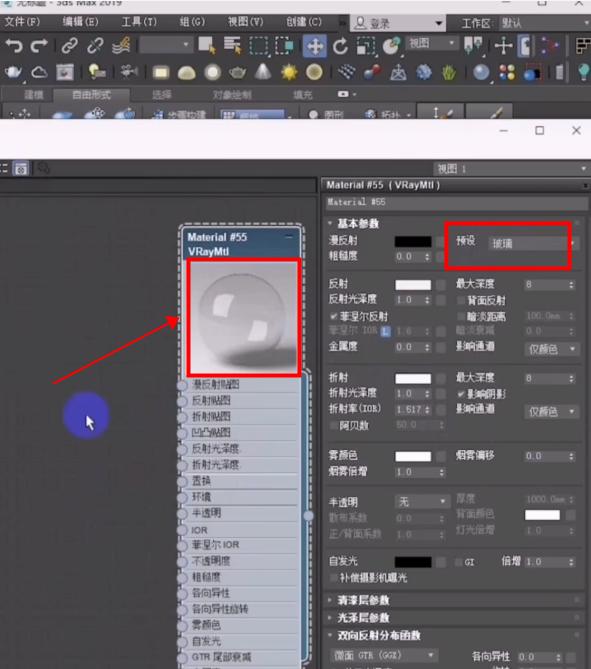The height and width of the screenshot is (669, 591).
Task: Open the rendered frame window icon
Action: point(65,72)
